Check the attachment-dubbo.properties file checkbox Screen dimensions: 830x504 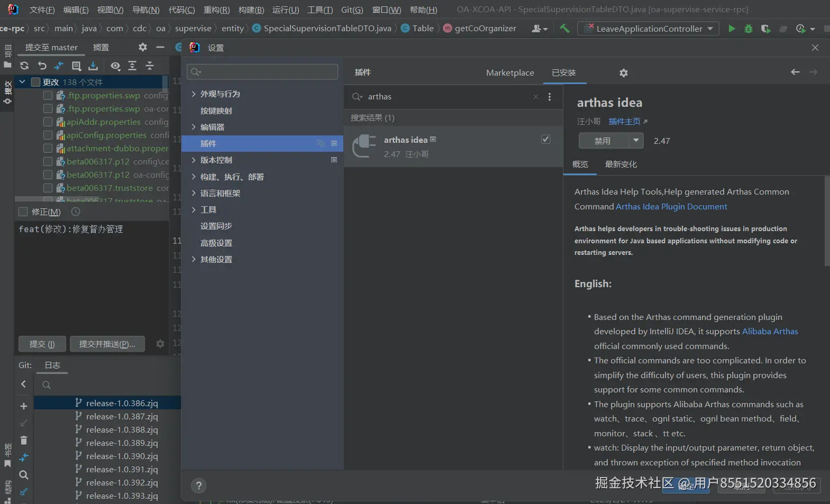tap(48, 148)
